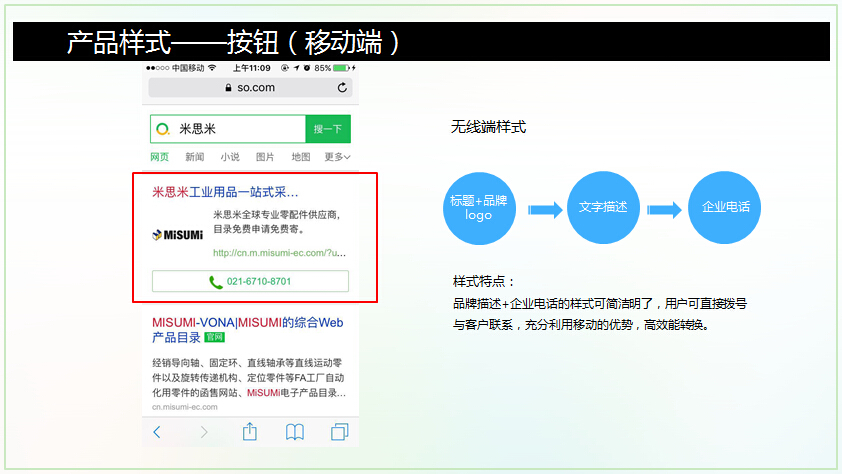
Task: Tap the 021-6710-8701 phone call button
Action: point(250,281)
